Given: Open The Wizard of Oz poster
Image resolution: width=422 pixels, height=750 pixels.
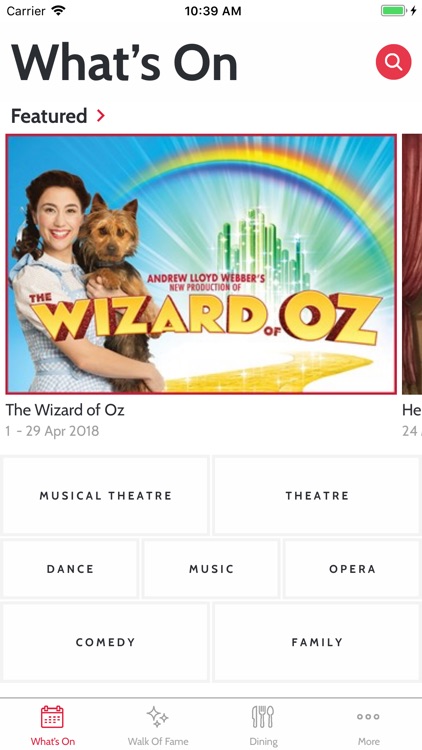Looking at the screenshot, I should click(201, 264).
